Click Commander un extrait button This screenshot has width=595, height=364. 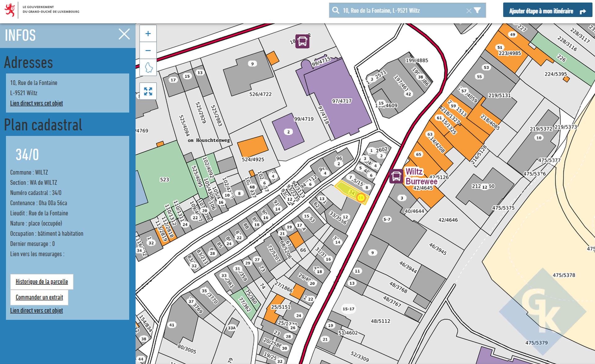(x=39, y=297)
